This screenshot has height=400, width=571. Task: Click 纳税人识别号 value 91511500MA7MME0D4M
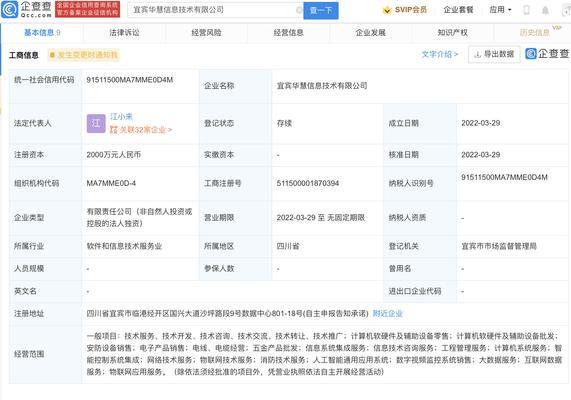[x=504, y=177]
